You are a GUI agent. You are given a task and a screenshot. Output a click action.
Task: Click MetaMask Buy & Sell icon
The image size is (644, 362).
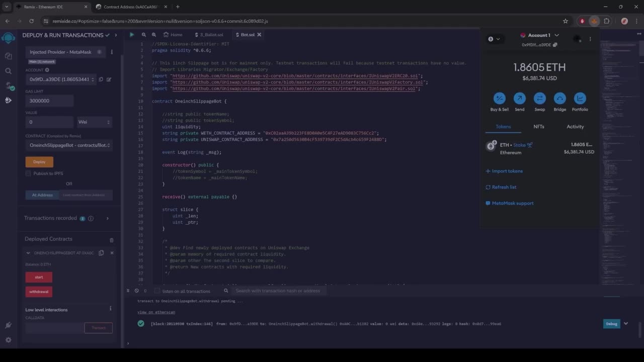click(500, 98)
